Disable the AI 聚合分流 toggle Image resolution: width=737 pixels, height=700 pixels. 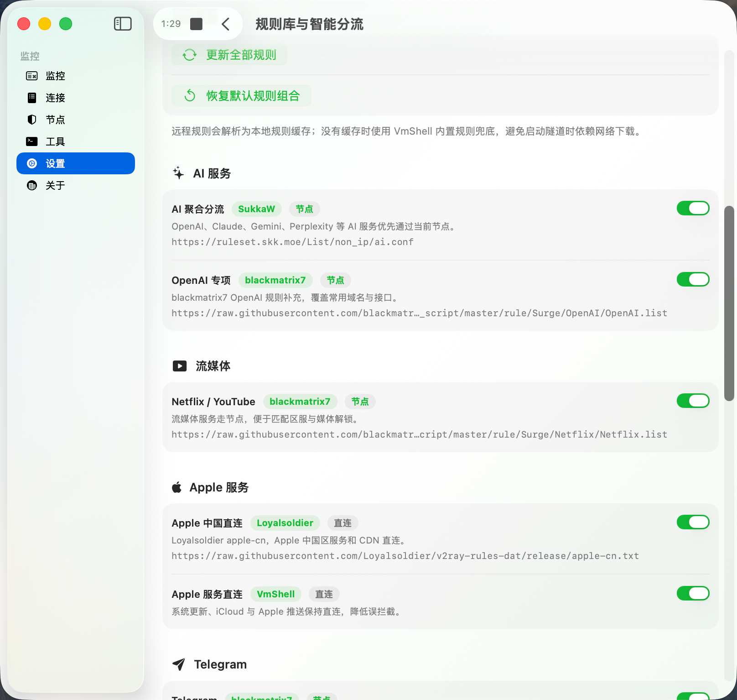[x=693, y=208]
